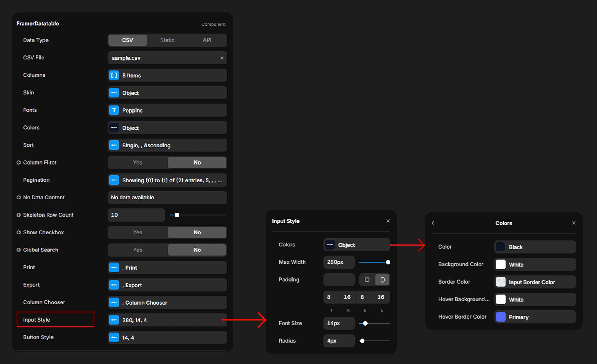597x364 pixels.
Task: Switch Data Type to Static
Action: pyautogui.click(x=167, y=40)
